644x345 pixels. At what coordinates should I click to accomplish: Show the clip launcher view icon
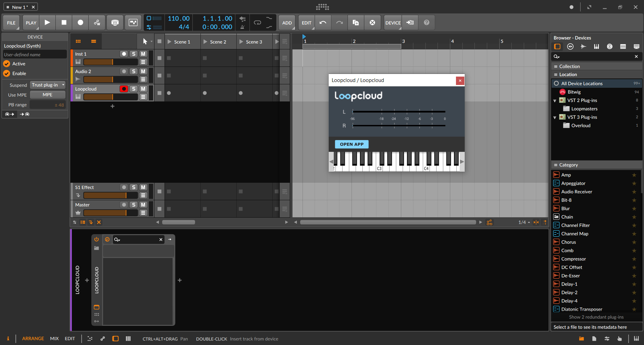78,41
